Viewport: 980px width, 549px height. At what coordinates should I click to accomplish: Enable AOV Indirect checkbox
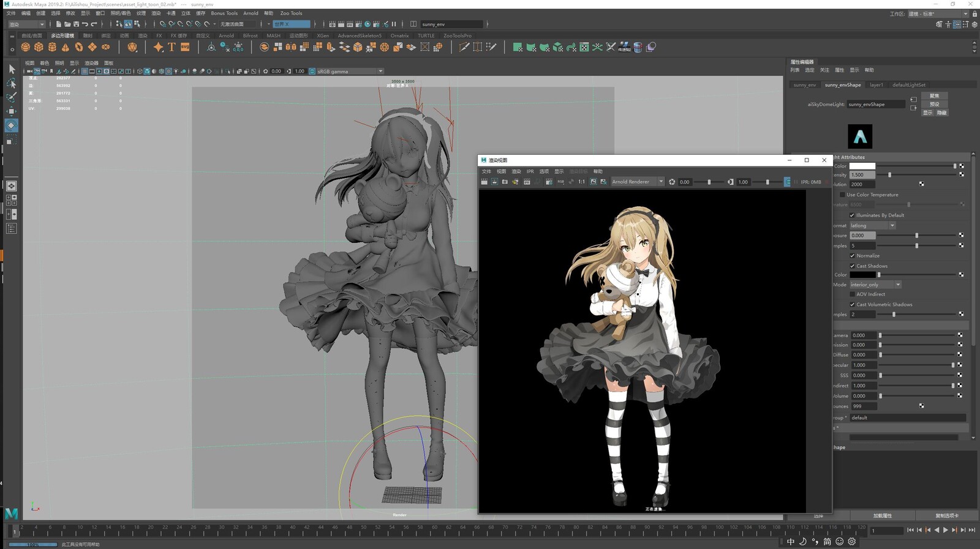point(852,294)
